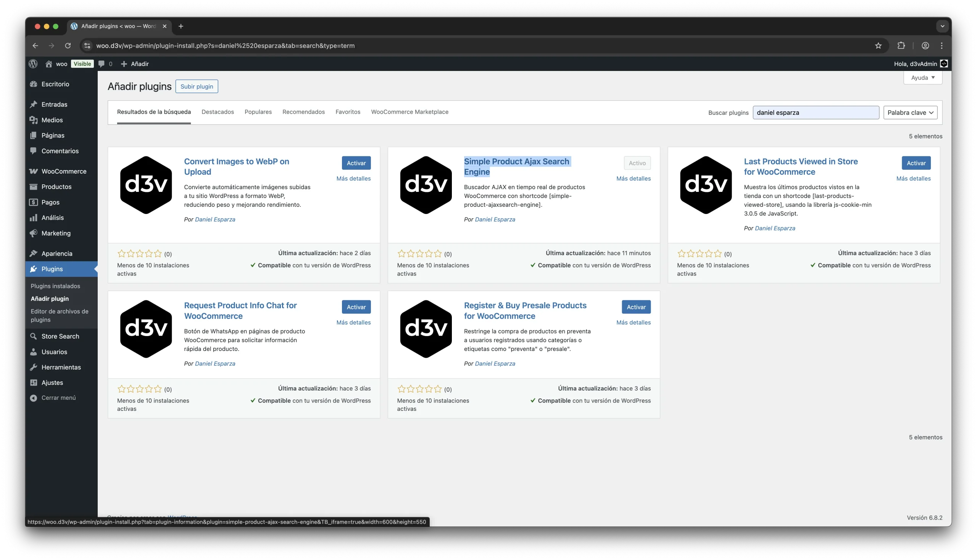Click the comments bubble icon in admin bar
Viewport: 977px width, 560px height.
point(102,64)
